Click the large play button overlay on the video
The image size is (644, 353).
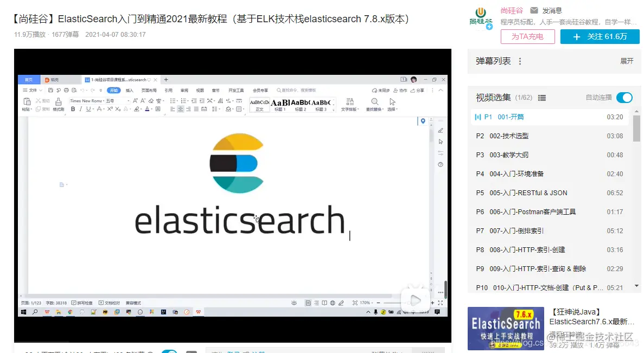[x=415, y=300]
